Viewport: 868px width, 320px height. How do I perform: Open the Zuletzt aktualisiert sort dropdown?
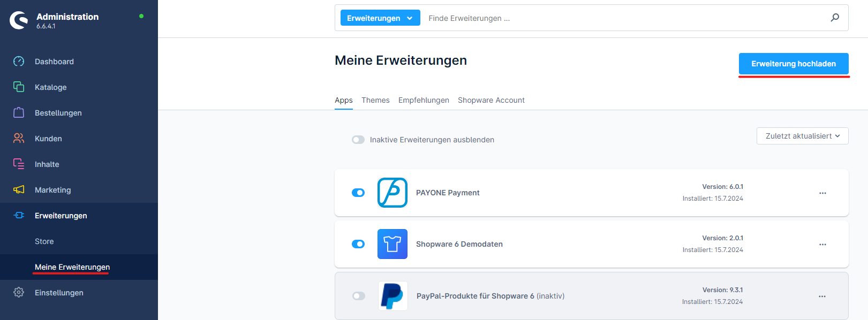(x=803, y=136)
